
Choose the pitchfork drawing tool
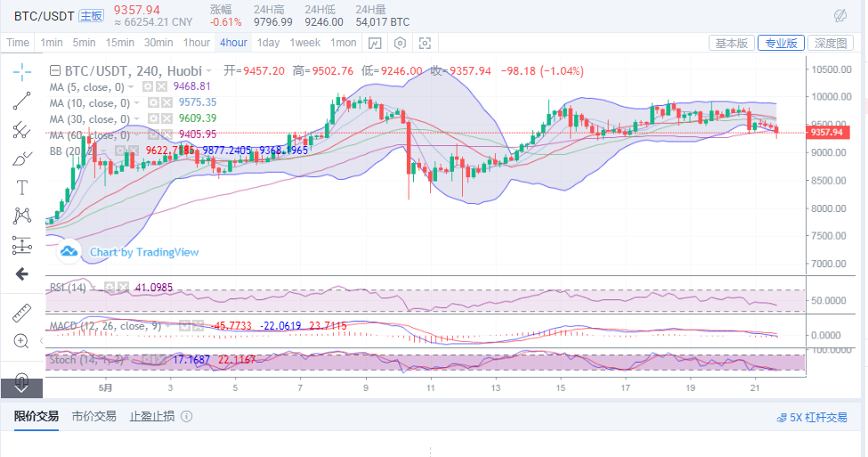point(22,130)
